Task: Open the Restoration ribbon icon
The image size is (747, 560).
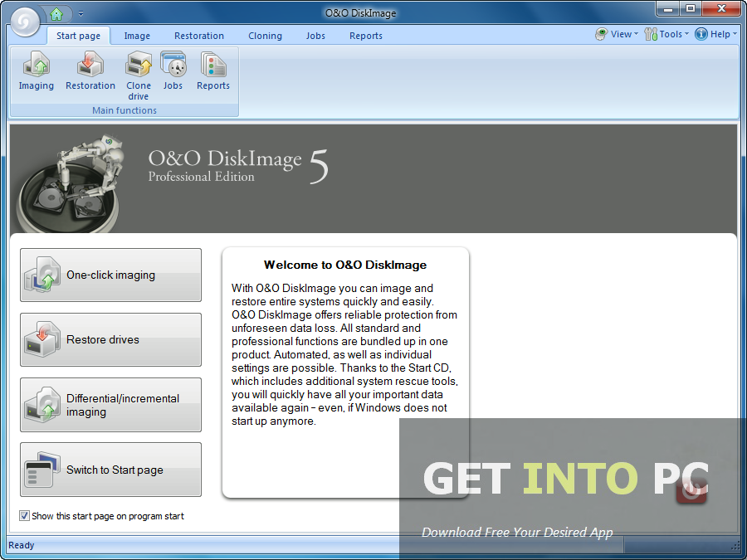Action: 90,71
